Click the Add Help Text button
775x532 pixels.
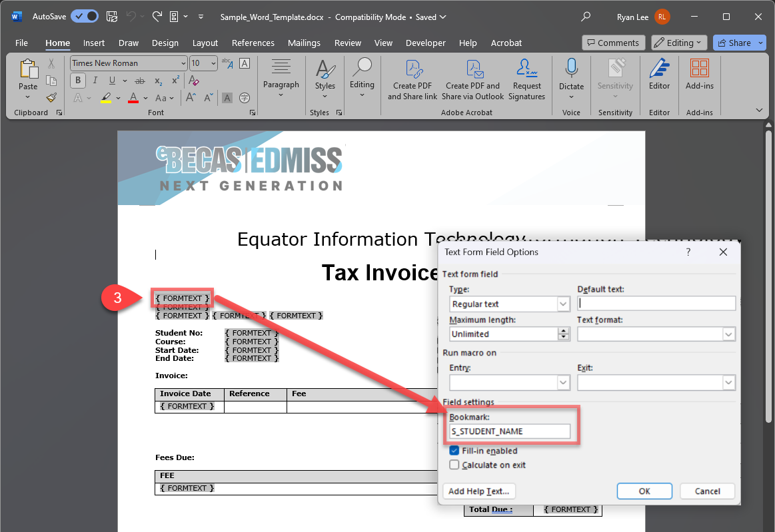tap(478, 491)
